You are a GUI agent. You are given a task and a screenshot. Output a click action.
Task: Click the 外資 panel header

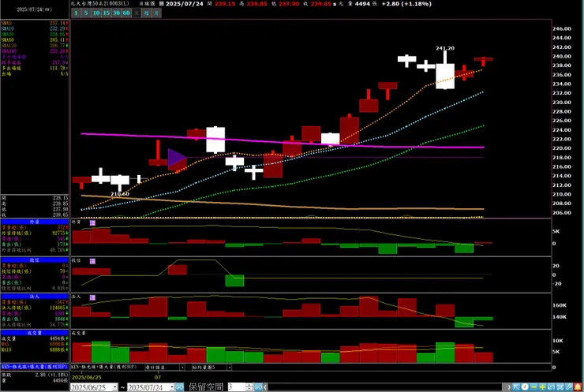point(35,222)
